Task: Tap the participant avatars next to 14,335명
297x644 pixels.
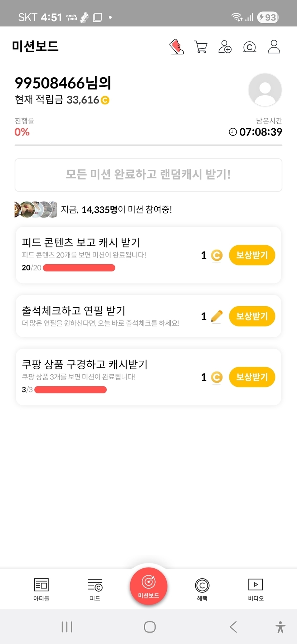Action: (x=35, y=210)
